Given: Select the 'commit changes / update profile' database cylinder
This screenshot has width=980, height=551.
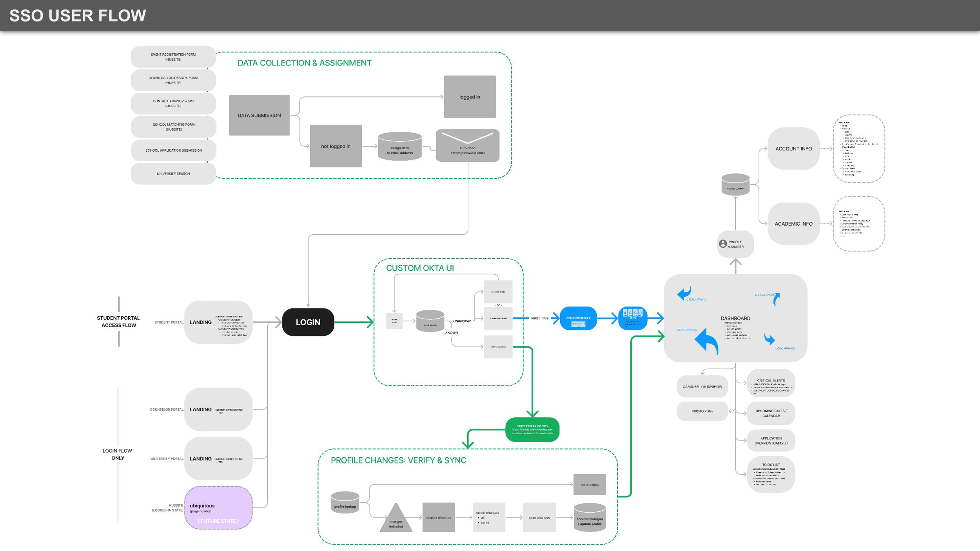Looking at the screenshot, I should coord(590,518).
